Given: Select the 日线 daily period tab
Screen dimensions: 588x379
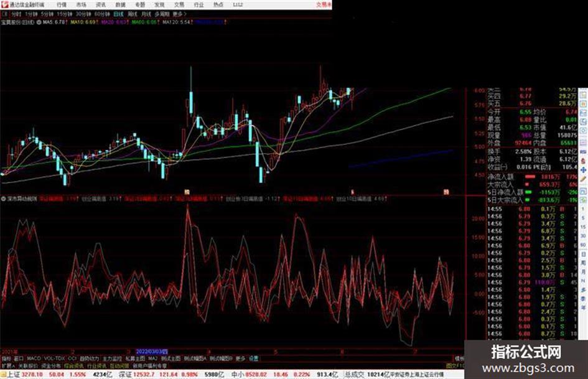Looking at the screenshot, I should pyautogui.click(x=118, y=14).
